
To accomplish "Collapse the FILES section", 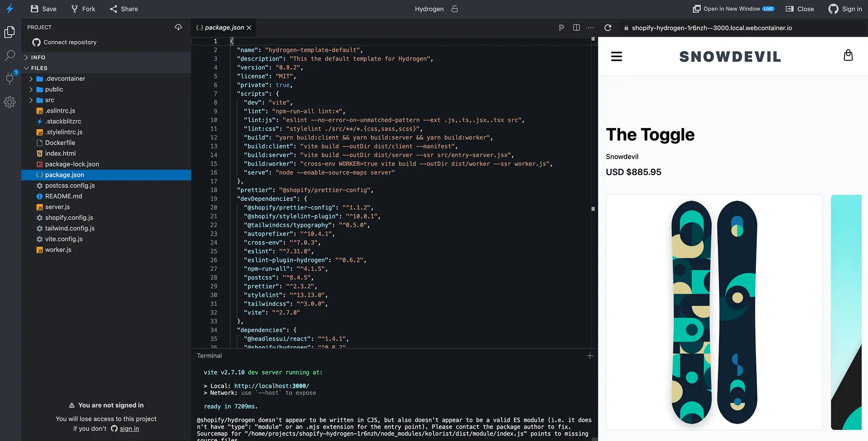I will coord(106,68).
